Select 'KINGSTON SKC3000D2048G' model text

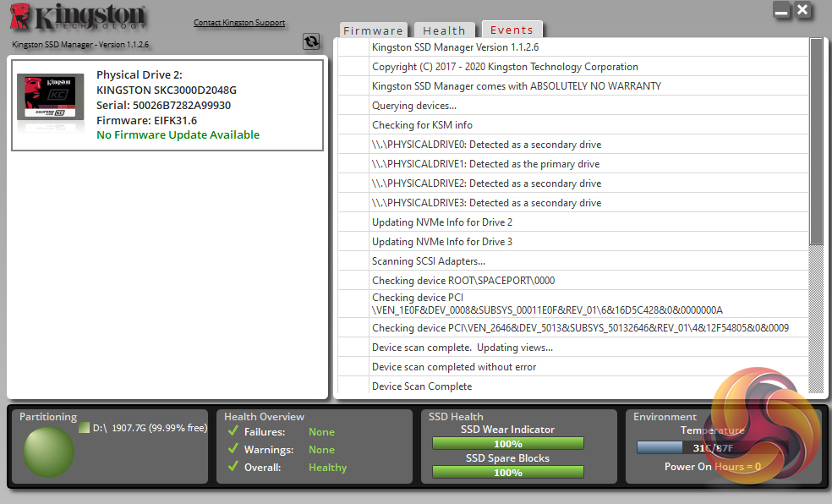tap(167, 90)
